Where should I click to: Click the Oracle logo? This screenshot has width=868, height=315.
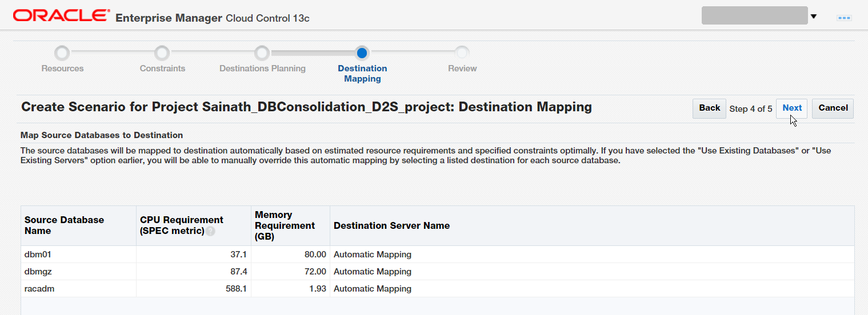[x=62, y=16]
